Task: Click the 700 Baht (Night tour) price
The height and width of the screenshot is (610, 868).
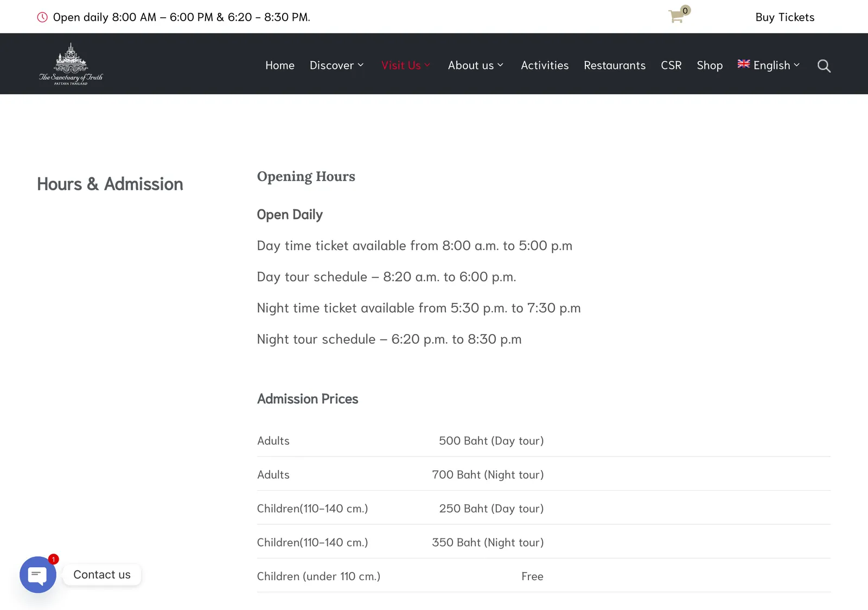Action: click(488, 475)
